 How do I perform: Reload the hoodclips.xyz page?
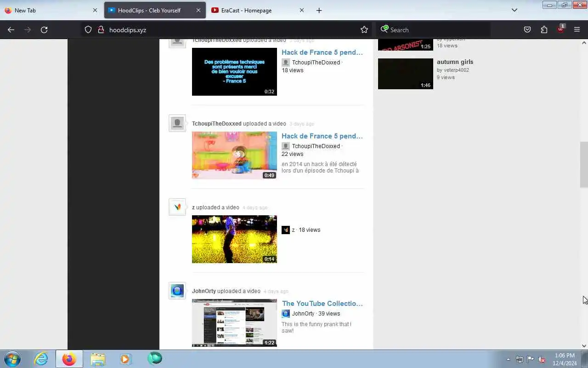44,30
